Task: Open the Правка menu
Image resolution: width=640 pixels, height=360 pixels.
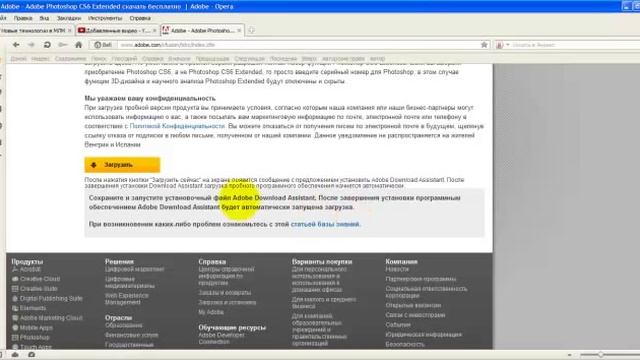Action: 23,18
